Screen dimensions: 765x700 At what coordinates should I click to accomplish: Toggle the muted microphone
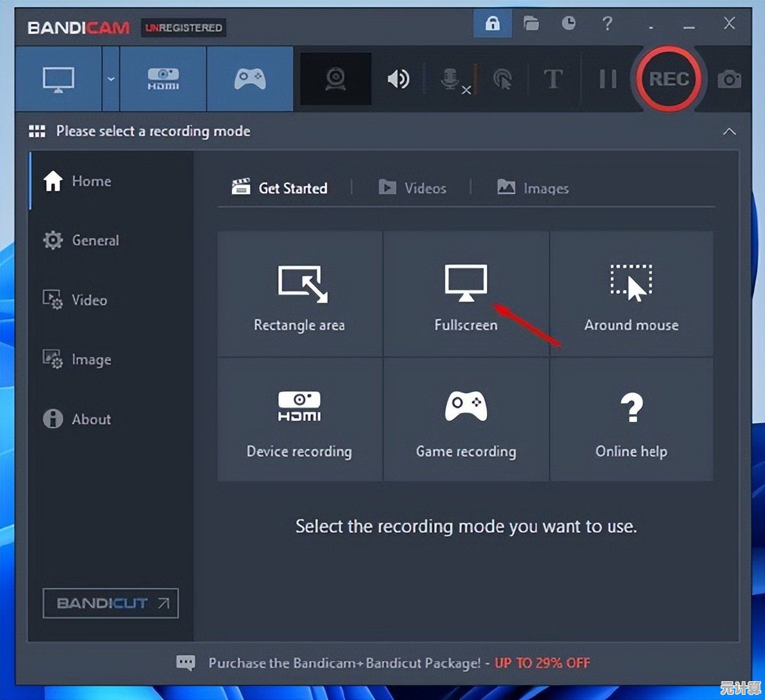point(454,80)
